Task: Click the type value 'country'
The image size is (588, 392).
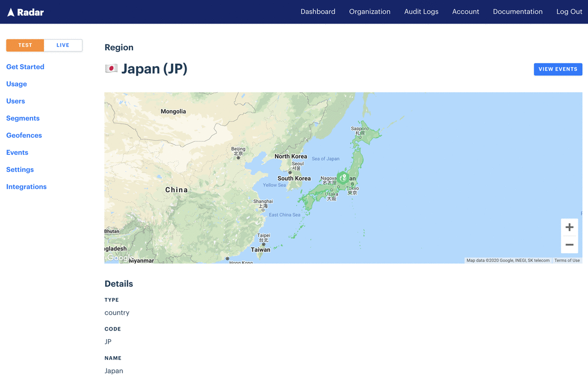Action: [117, 312]
